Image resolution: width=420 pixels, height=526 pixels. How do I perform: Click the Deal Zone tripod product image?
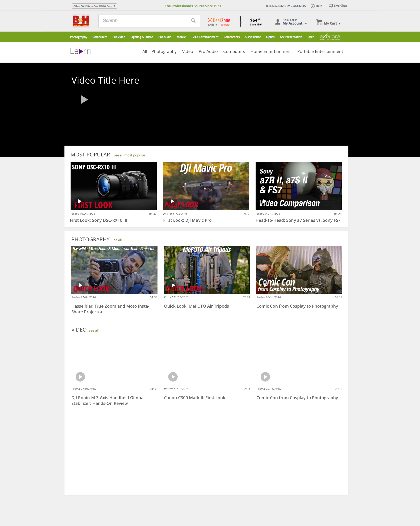pyautogui.click(x=241, y=21)
